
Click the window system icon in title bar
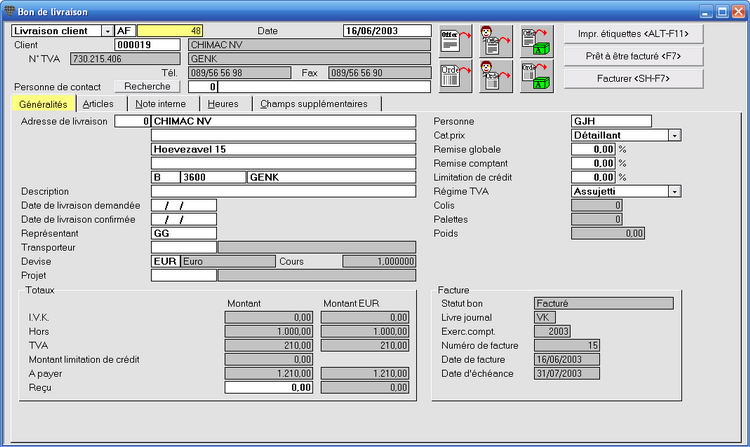[x=9, y=11]
